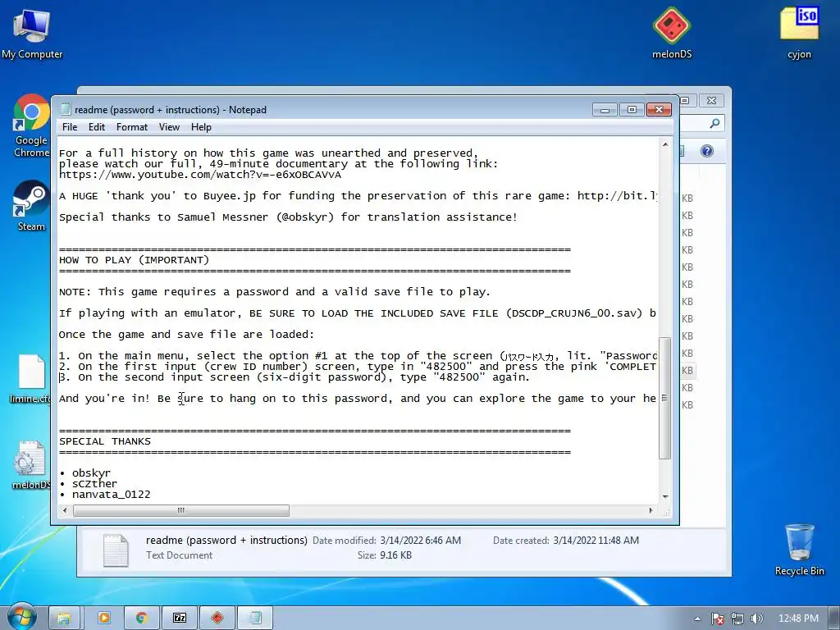
Task: Close the readme Notepad window
Action: click(659, 110)
